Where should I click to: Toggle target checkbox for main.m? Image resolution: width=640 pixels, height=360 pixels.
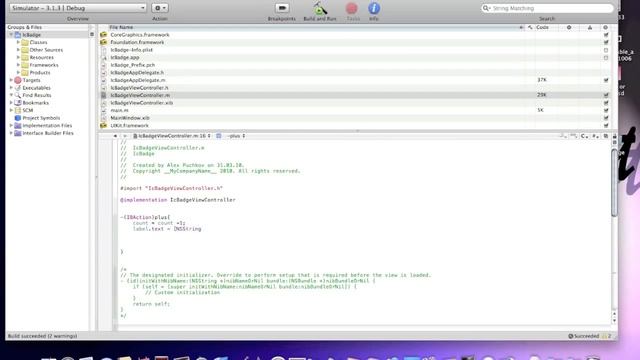point(606,110)
